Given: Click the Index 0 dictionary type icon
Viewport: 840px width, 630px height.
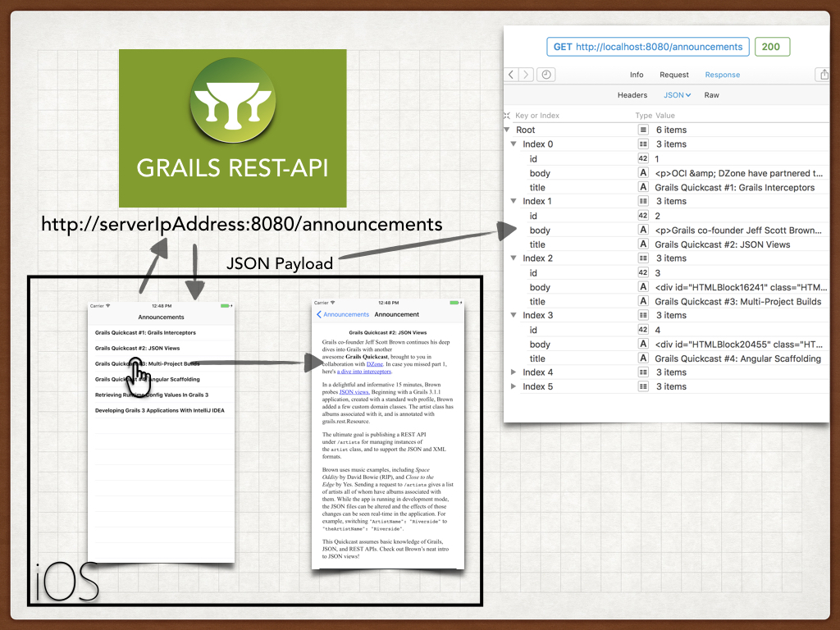Looking at the screenshot, I should [x=643, y=144].
